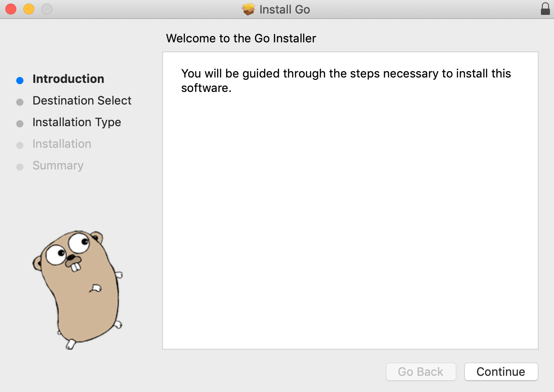Click the bullet next to Installation Type

(x=20, y=124)
